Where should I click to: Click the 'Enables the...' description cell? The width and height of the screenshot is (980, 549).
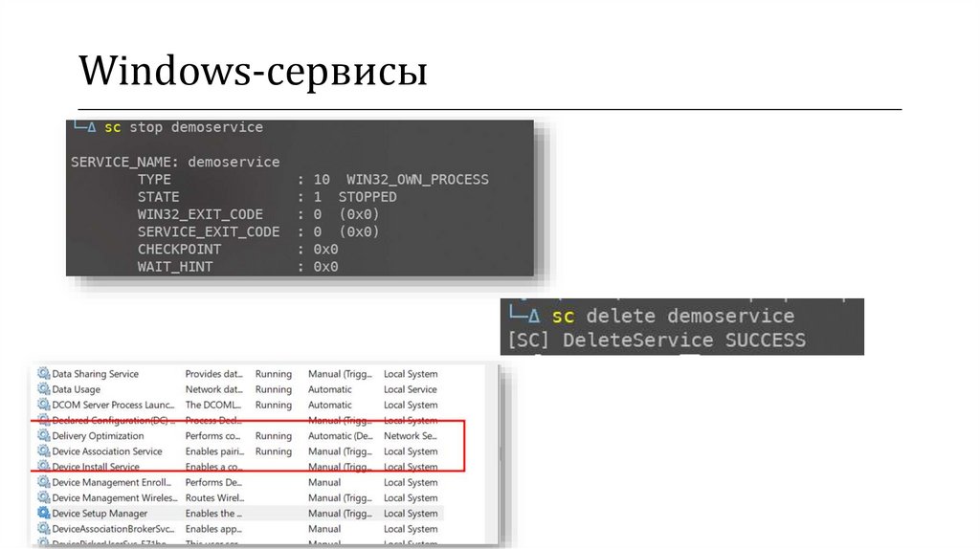tap(213, 513)
